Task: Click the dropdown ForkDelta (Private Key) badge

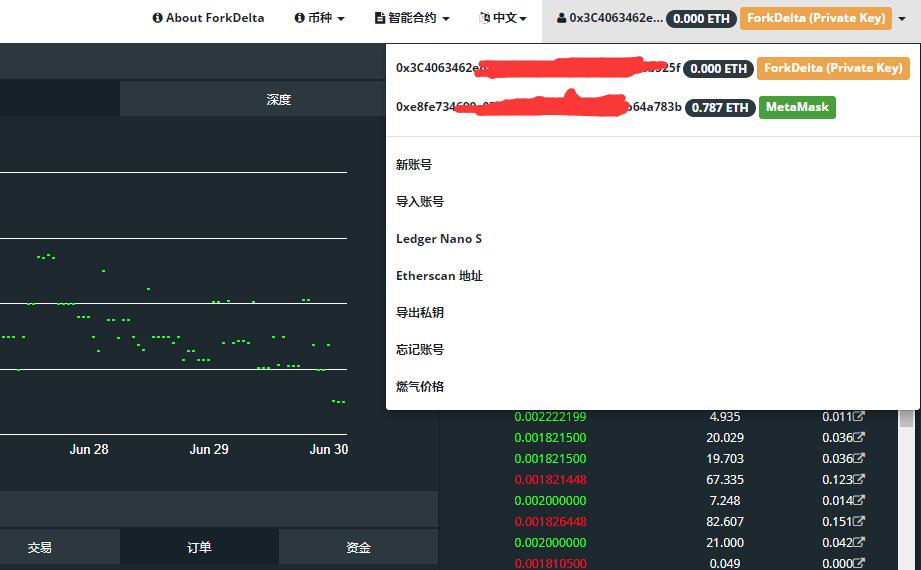Action: (x=833, y=68)
